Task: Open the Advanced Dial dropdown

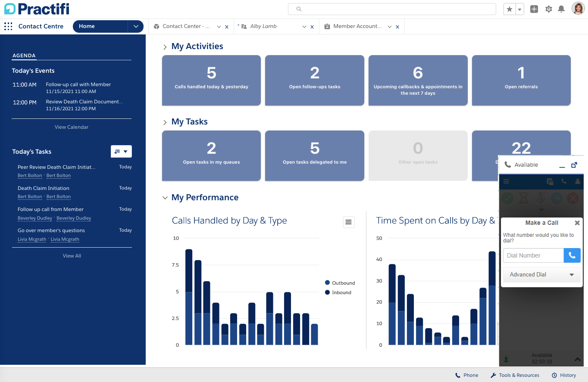Action: tap(542, 275)
